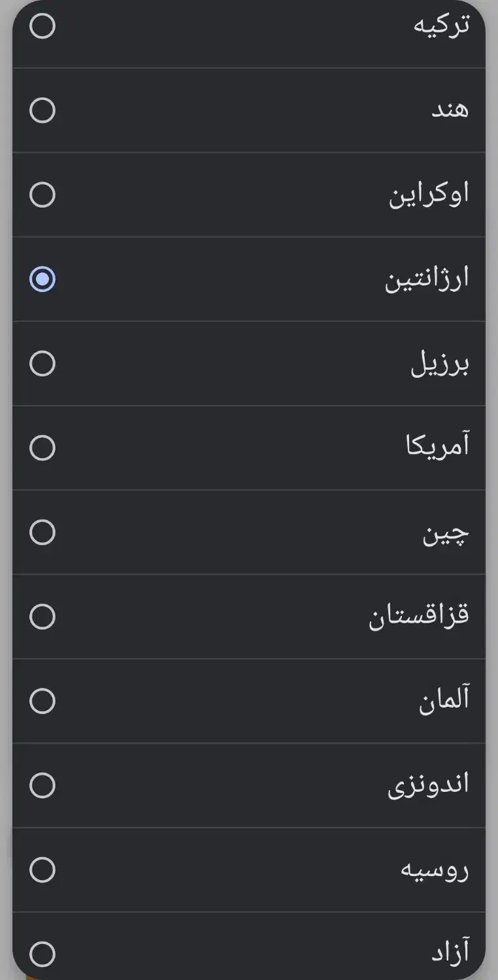This screenshot has width=498, height=980.
Task: Click the آلمان list label
Action: 444,700
